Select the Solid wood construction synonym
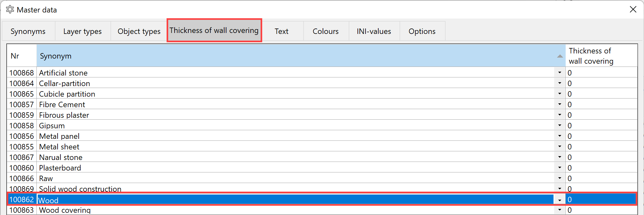644x215 pixels. click(x=296, y=188)
